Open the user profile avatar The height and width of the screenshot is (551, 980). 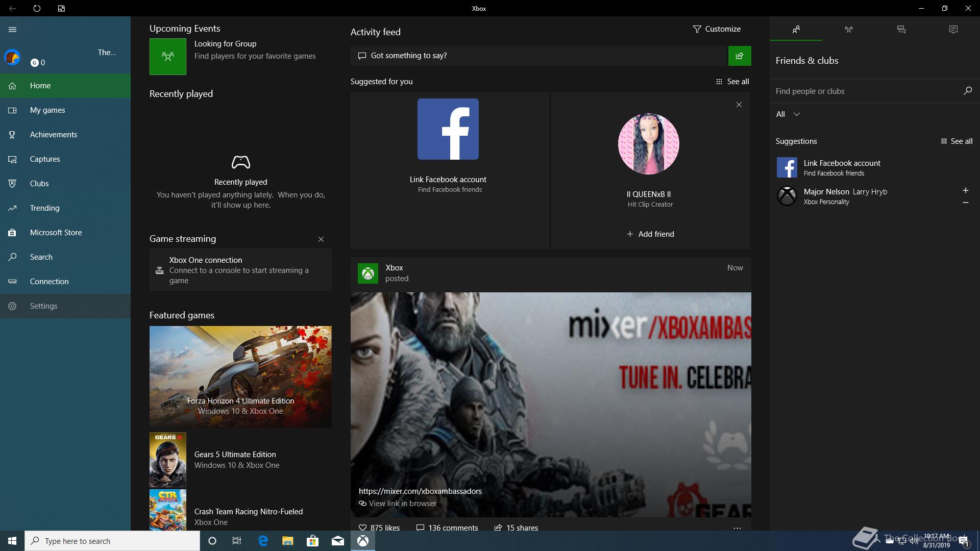[12, 57]
